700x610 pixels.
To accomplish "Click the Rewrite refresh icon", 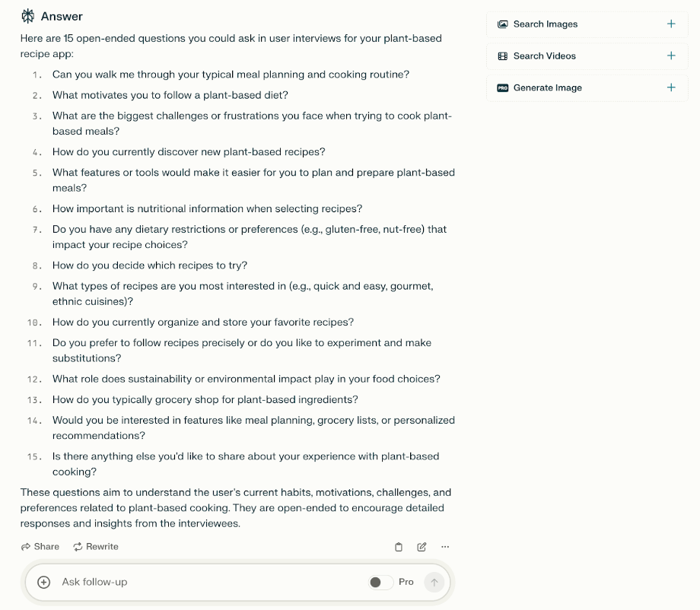I will coord(77,546).
